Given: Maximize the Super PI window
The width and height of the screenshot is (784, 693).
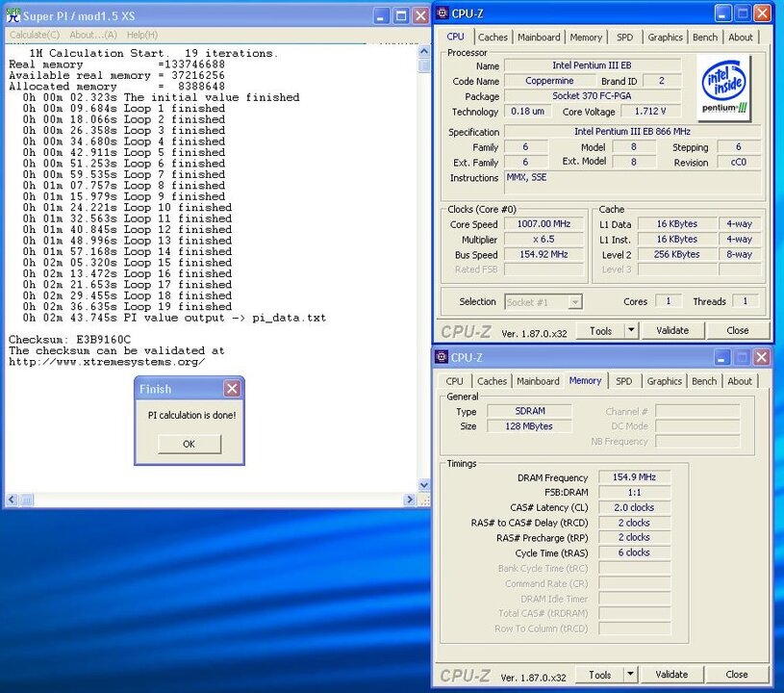Looking at the screenshot, I should click(x=401, y=16).
